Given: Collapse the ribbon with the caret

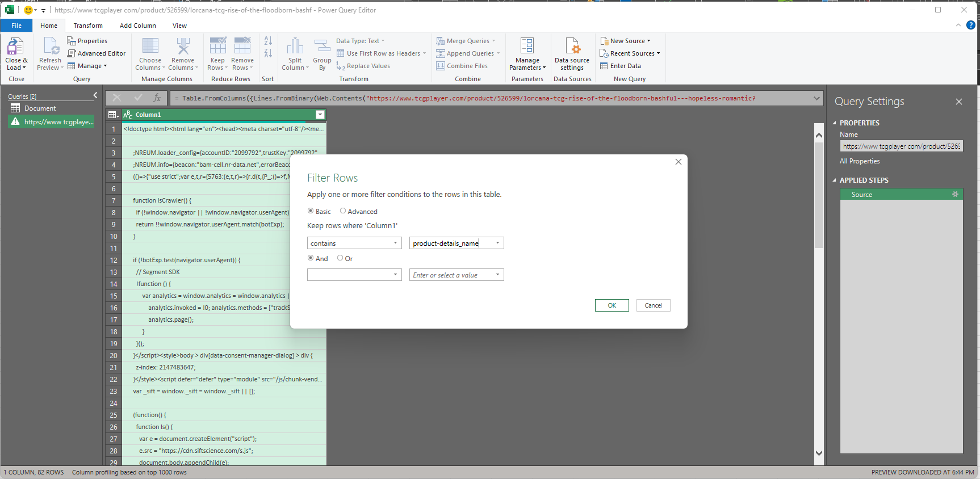Looking at the screenshot, I should (x=958, y=25).
